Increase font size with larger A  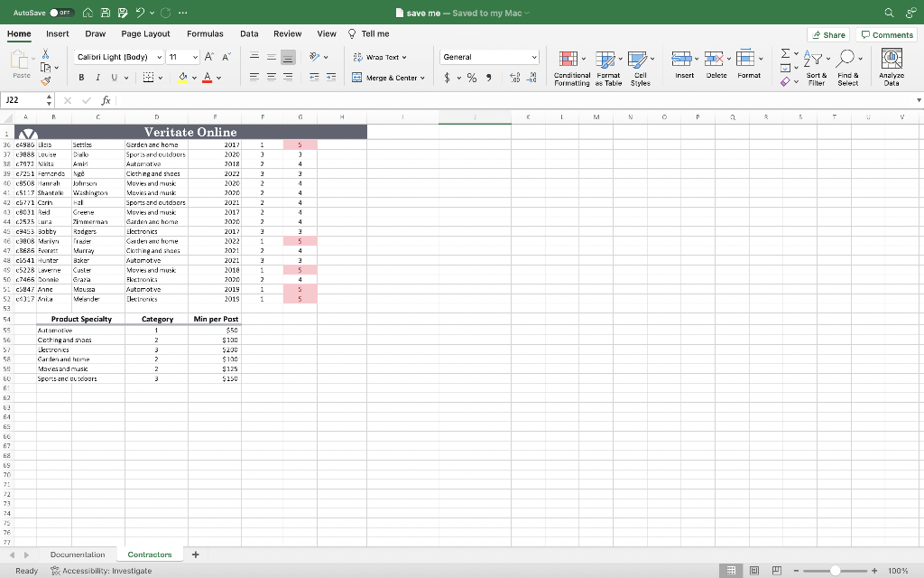(x=209, y=57)
